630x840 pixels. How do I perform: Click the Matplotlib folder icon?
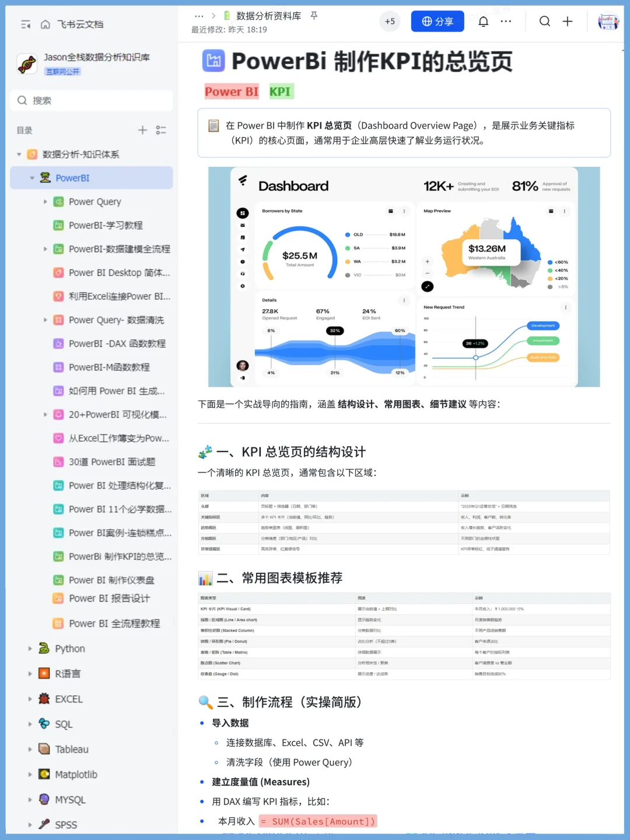click(44, 774)
